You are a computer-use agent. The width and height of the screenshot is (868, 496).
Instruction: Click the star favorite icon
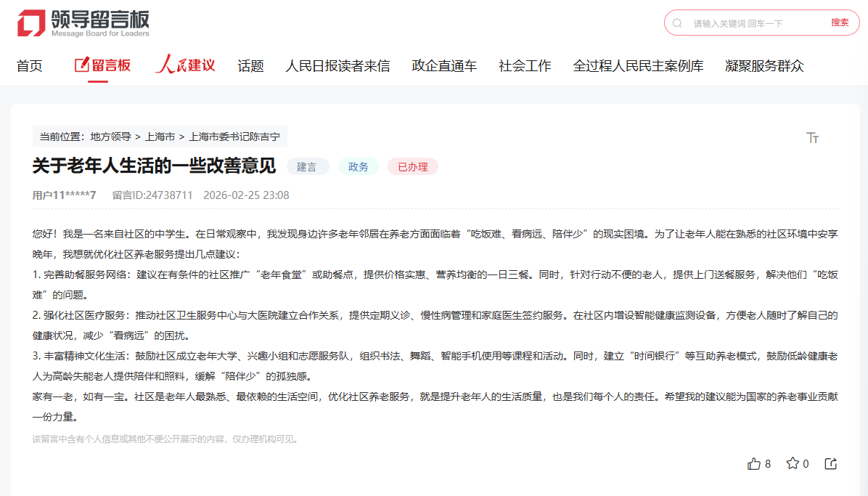(x=792, y=463)
